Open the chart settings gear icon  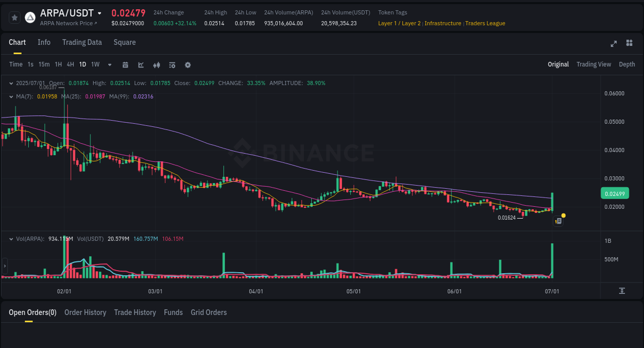[x=187, y=65]
